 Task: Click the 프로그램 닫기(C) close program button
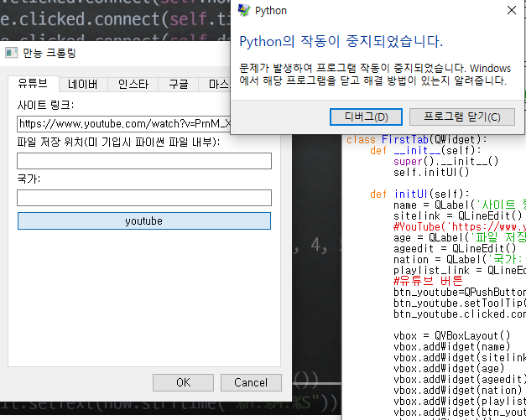[x=462, y=117]
